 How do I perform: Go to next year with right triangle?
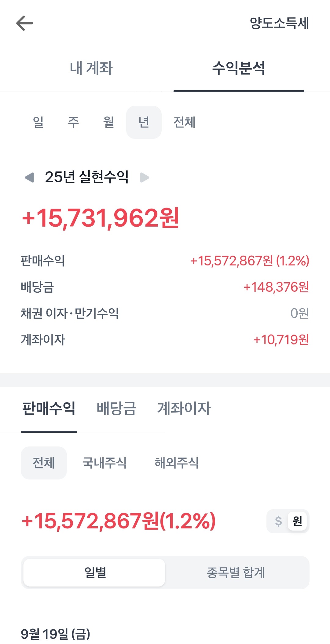coord(144,177)
